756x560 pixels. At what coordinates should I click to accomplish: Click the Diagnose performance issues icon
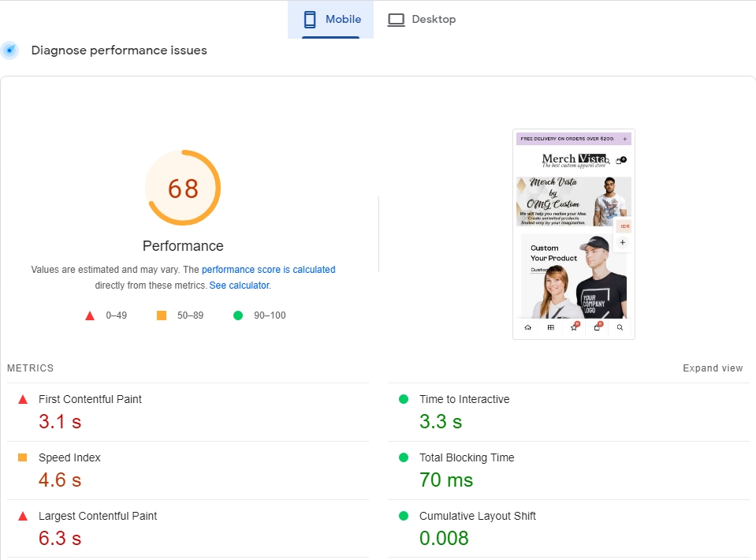(x=9, y=50)
